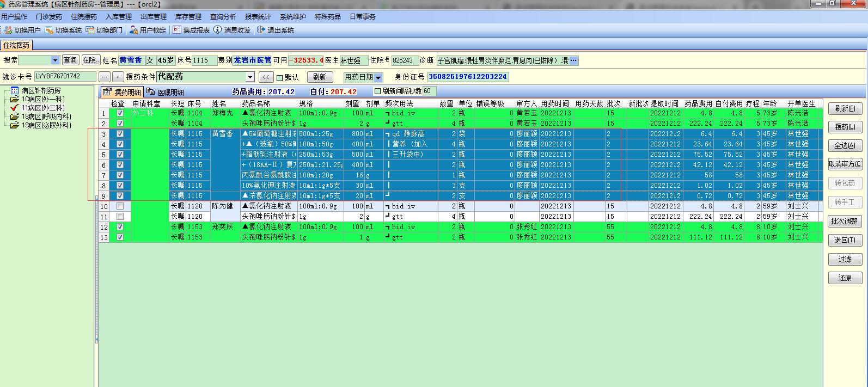868x387 pixels.
Task: Click 全选(A) button
Action: (x=845, y=145)
